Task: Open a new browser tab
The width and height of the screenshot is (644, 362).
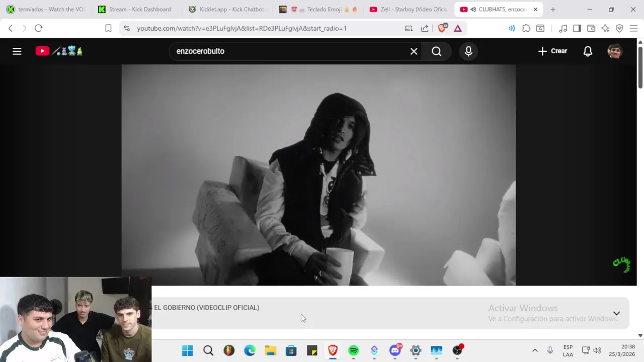Action: [x=553, y=10]
